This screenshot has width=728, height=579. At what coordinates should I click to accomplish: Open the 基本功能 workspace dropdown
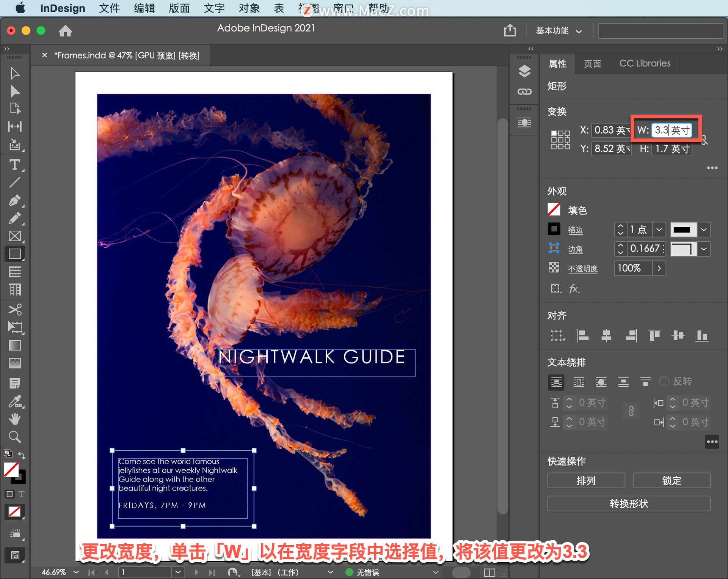(x=559, y=31)
